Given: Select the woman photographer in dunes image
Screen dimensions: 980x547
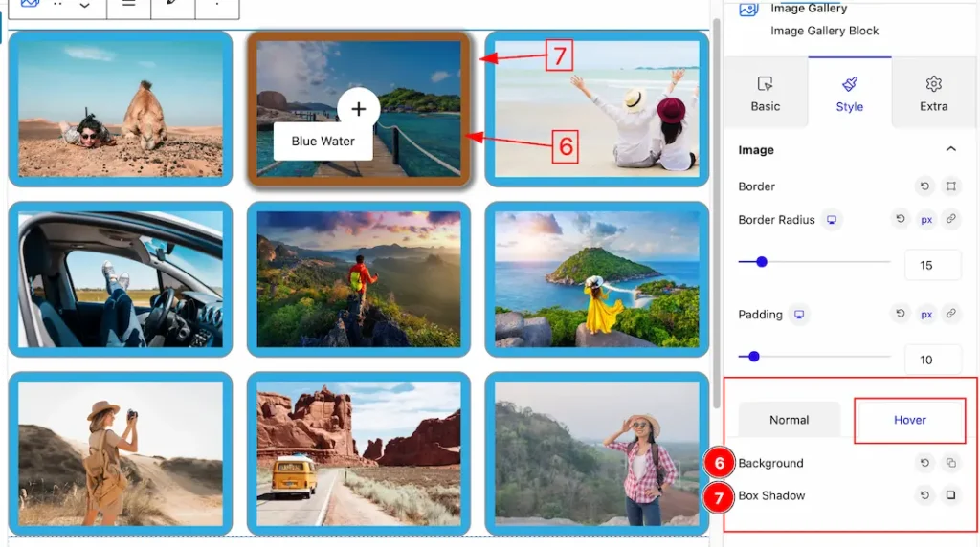Looking at the screenshot, I should coord(121,453).
